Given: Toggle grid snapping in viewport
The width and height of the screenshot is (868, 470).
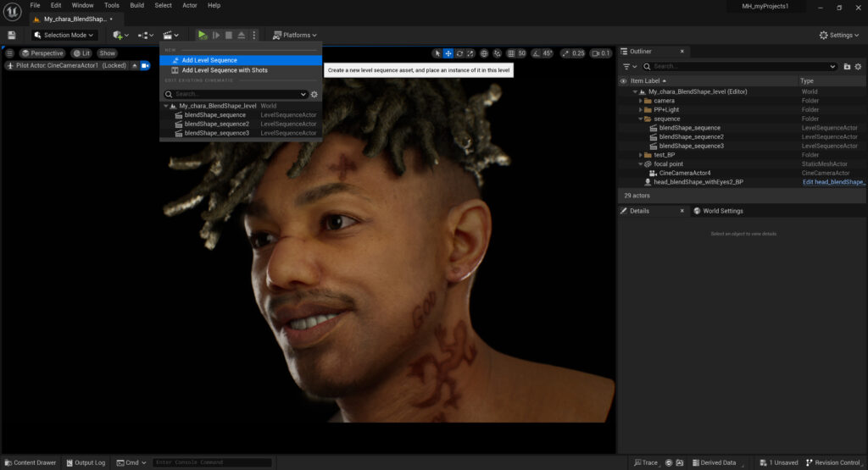Looking at the screenshot, I should click(511, 53).
